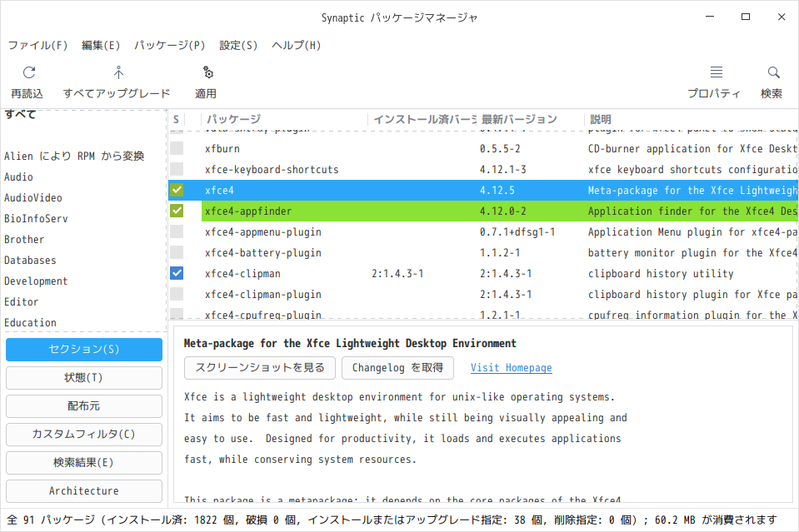Select the xfce4-appfinder package name
This screenshot has height=532, width=799.
[x=248, y=211]
